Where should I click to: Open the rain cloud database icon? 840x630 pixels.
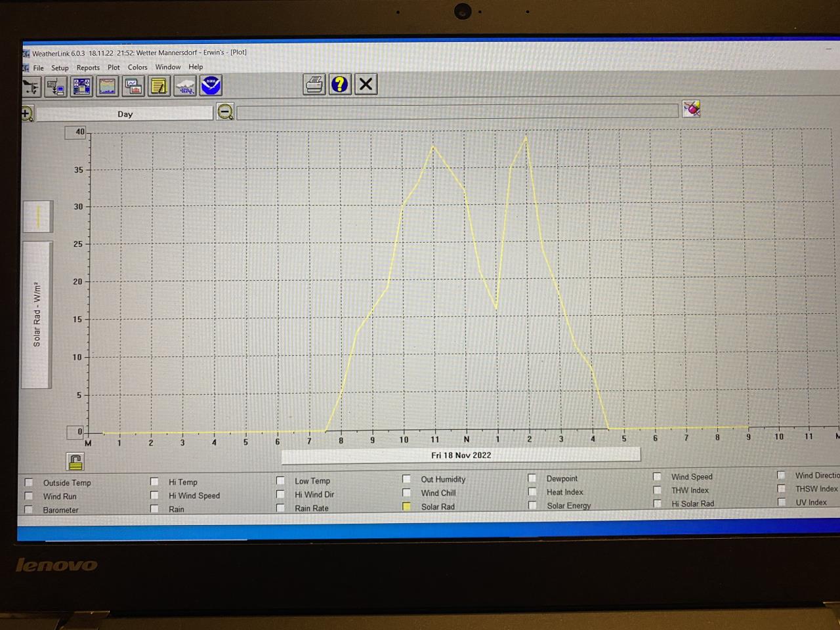pos(185,86)
